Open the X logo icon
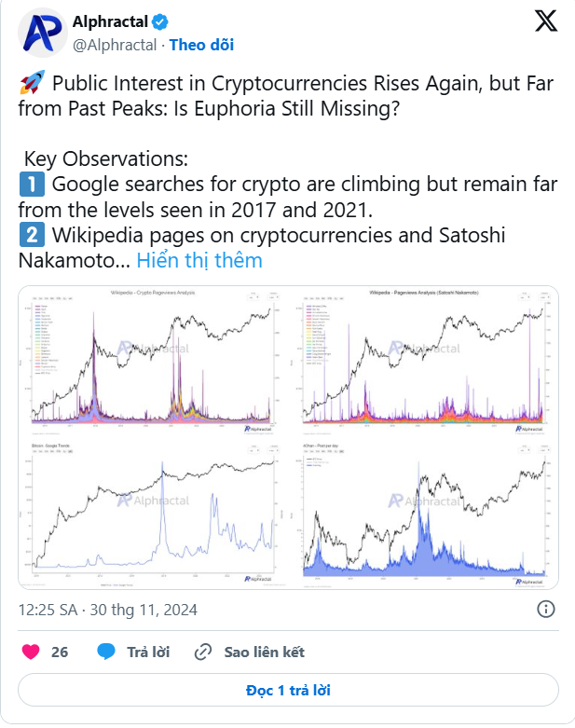Viewport: 575px width, 728px height. pyautogui.click(x=546, y=21)
